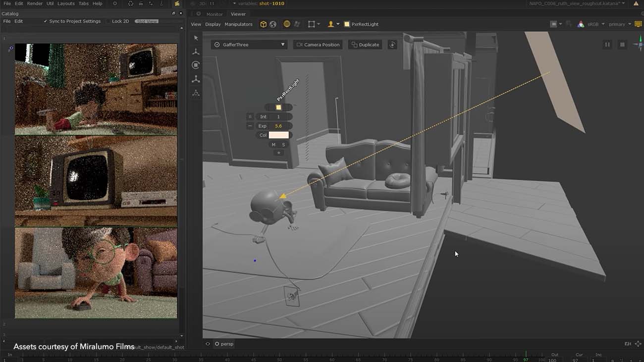Switch to the Monitor tab
The width and height of the screenshot is (644, 362).
[215, 14]
